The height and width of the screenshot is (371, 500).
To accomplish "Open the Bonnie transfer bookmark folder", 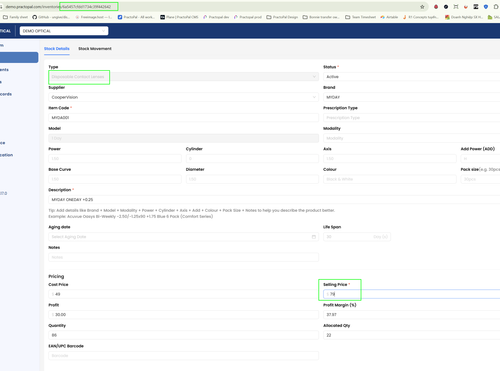I will point(321,17).
